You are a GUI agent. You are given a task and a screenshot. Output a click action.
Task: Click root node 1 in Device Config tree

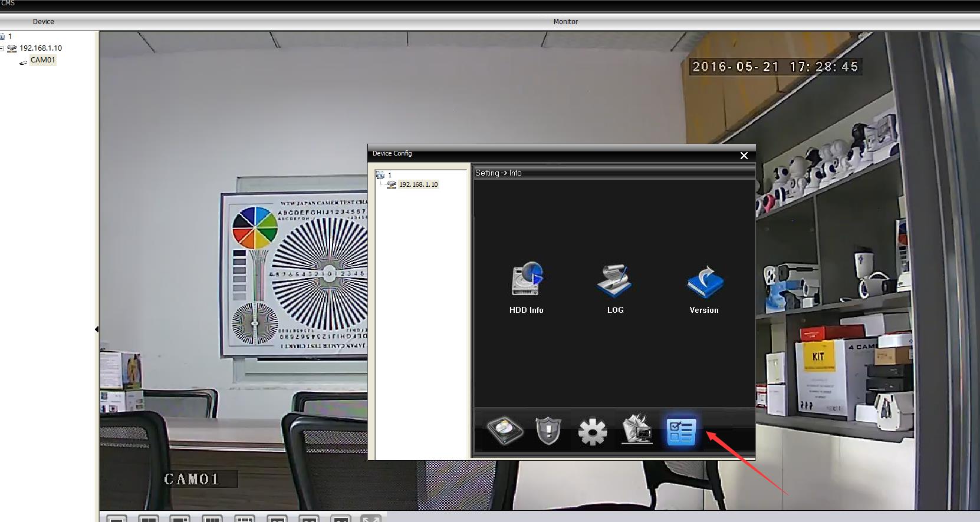(x=389, y=175)
